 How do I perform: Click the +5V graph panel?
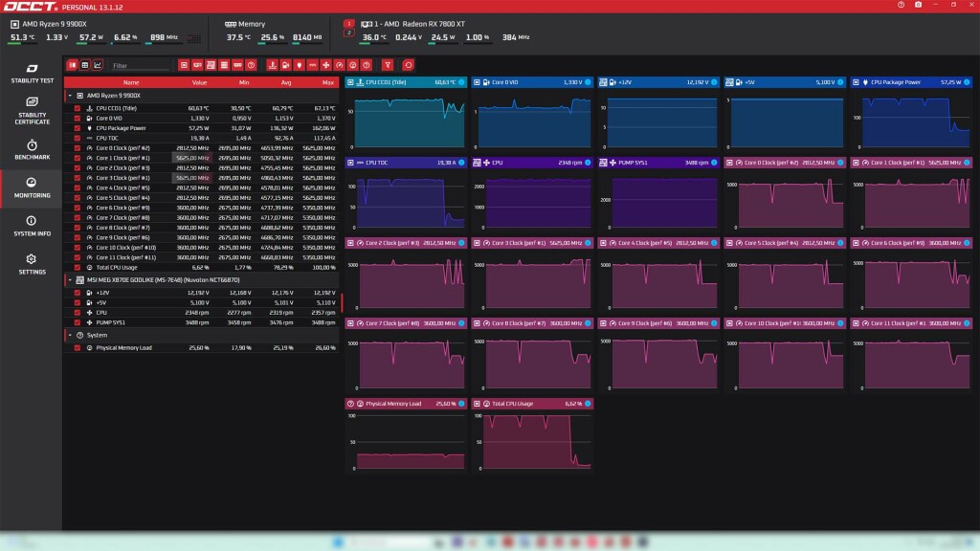click(785, 113)
